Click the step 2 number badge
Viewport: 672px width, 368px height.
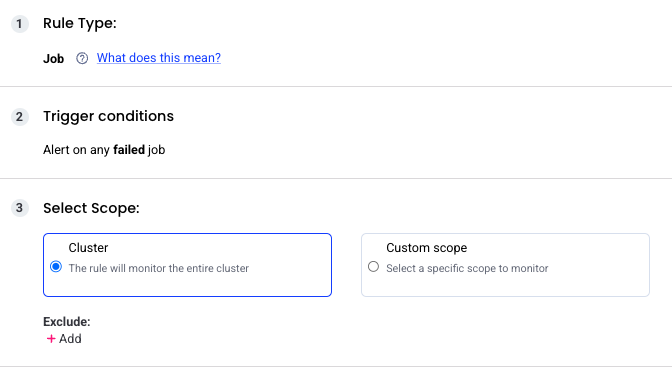coord(19,117)
